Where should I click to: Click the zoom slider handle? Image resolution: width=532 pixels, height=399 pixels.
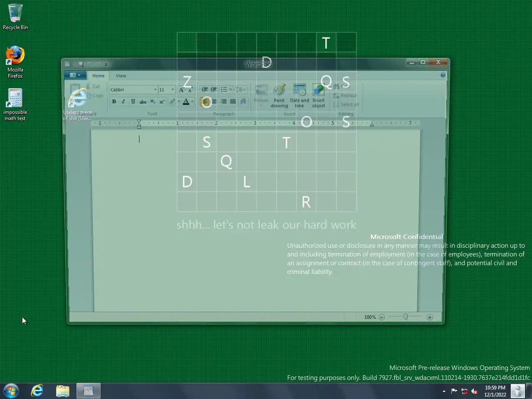click(x=406, y=317)
